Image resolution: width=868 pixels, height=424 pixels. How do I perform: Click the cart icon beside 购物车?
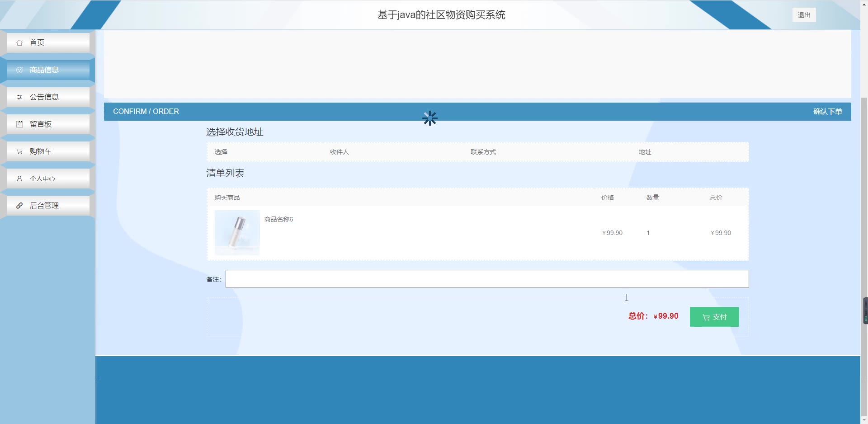pos(19,151)
